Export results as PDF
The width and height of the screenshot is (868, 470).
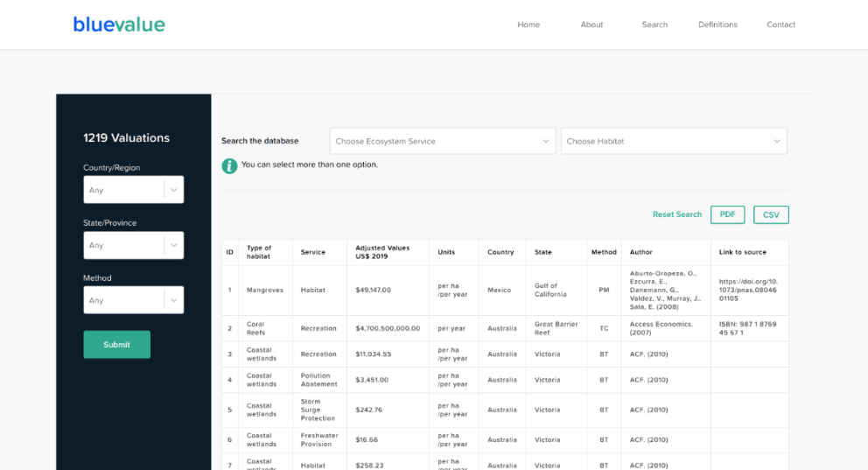pos(727,214)
